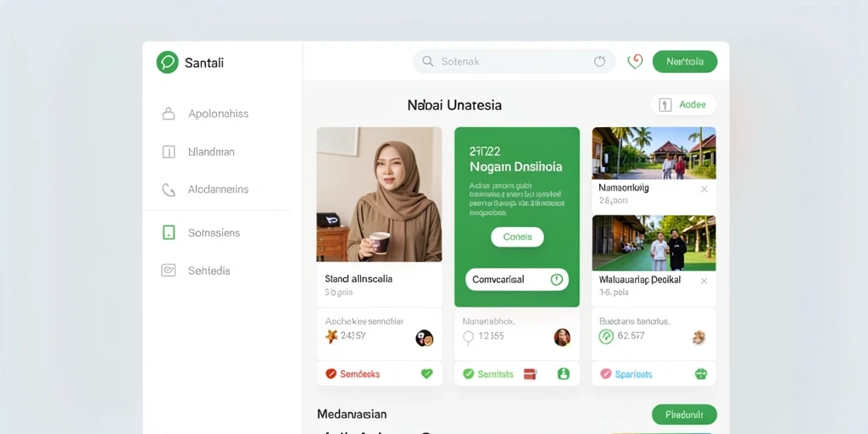Viewport: 868px width, 434px height.
Task: Click the green check icon beside Semiitats
Action: click(468, 374)
